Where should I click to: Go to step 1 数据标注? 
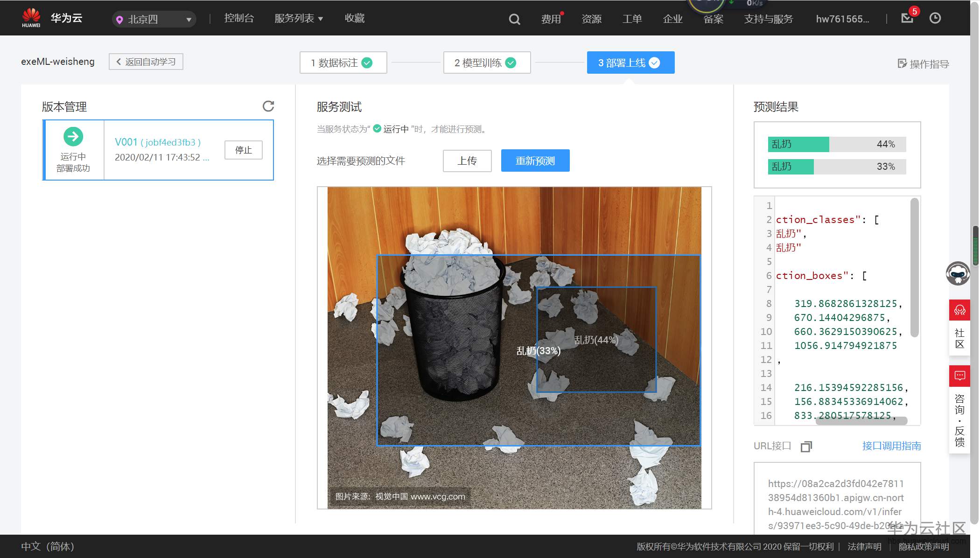point(343,63)
